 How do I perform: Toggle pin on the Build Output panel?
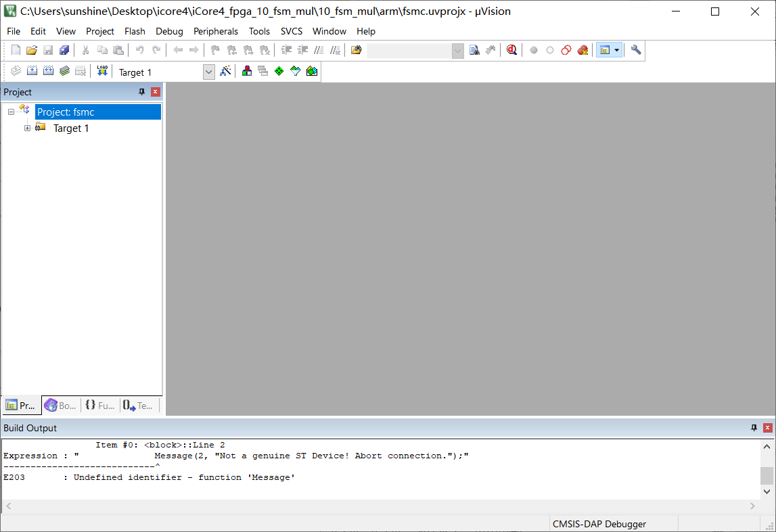754,428
